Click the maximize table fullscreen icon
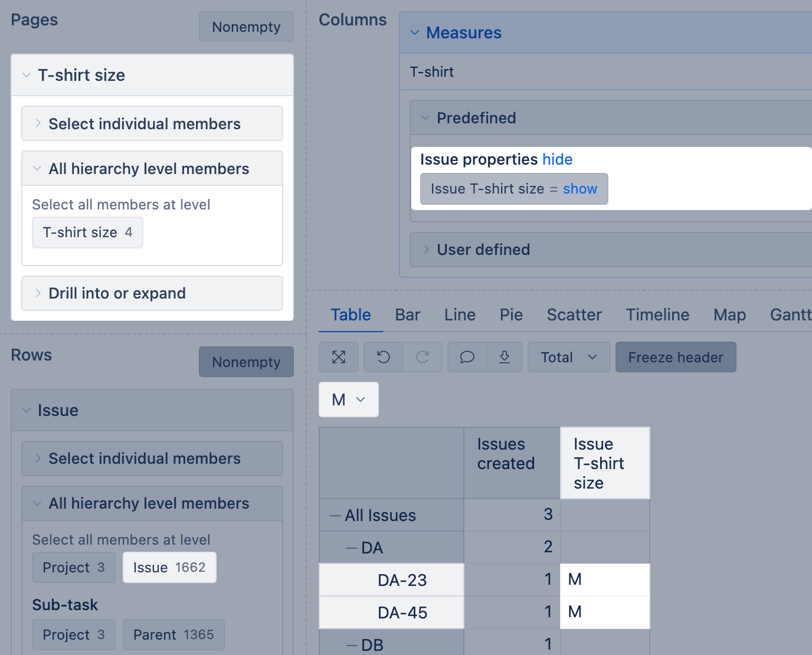Viewport: 812px width, 655px height. [339, 357]
